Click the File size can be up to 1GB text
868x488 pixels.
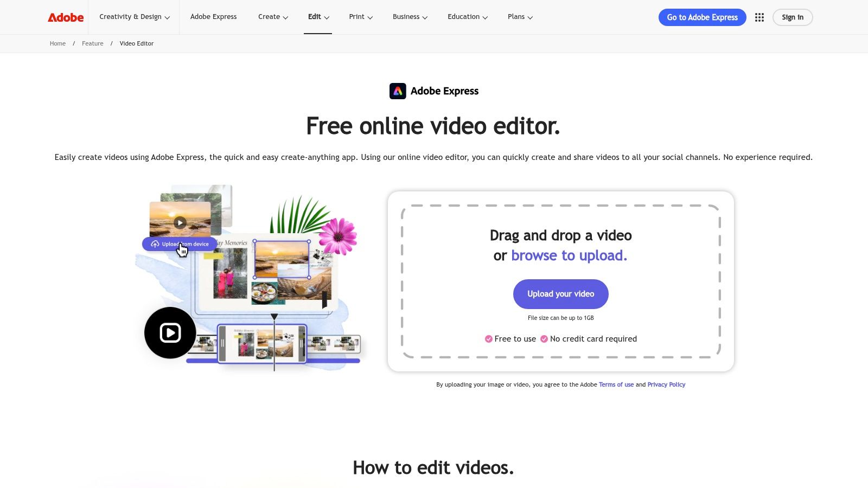click(x=561, y=318)
